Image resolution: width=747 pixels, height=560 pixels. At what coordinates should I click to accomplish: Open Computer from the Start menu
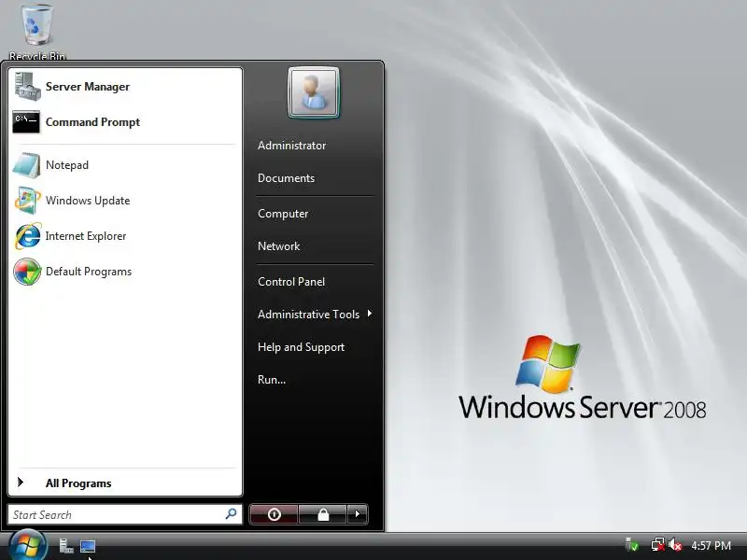283,214
